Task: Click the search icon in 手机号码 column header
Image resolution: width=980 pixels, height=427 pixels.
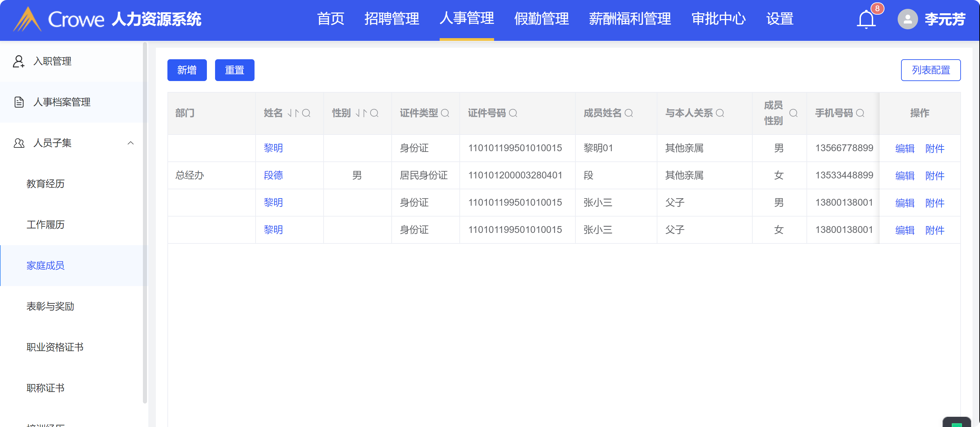Action: point(860,113)
